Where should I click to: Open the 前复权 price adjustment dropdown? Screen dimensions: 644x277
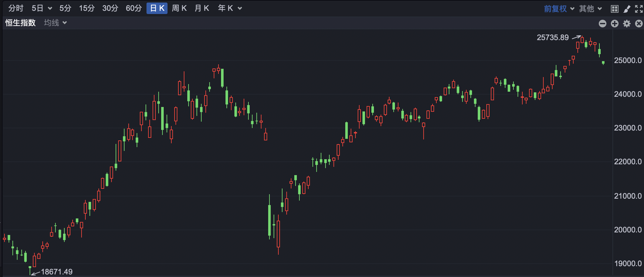coord(559,9)
